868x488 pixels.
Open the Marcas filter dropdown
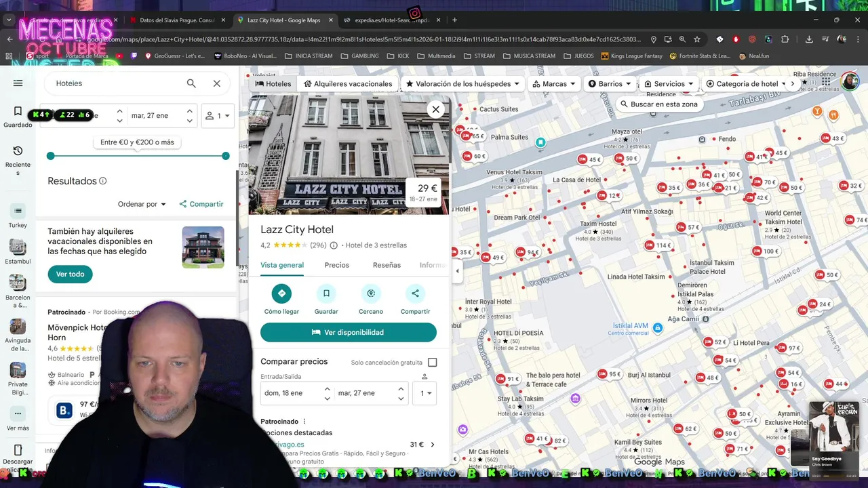[x=554, y=83]
